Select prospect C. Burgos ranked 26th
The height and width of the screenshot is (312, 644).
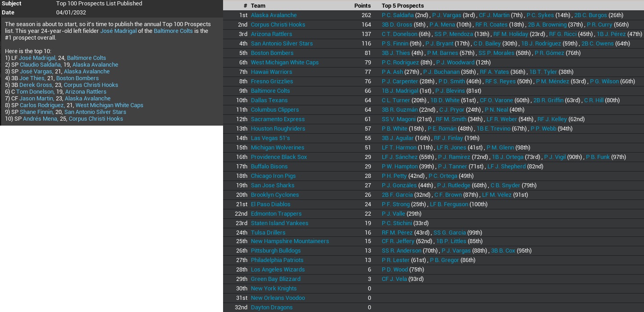tap(590, 15)
